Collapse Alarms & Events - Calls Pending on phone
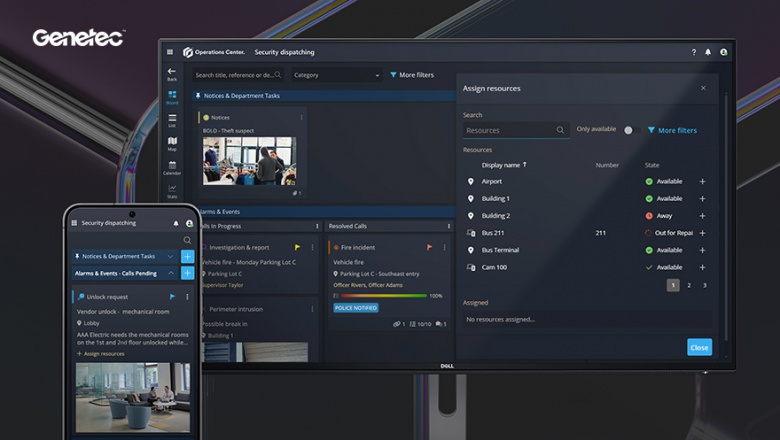 (x=171, y=273)
